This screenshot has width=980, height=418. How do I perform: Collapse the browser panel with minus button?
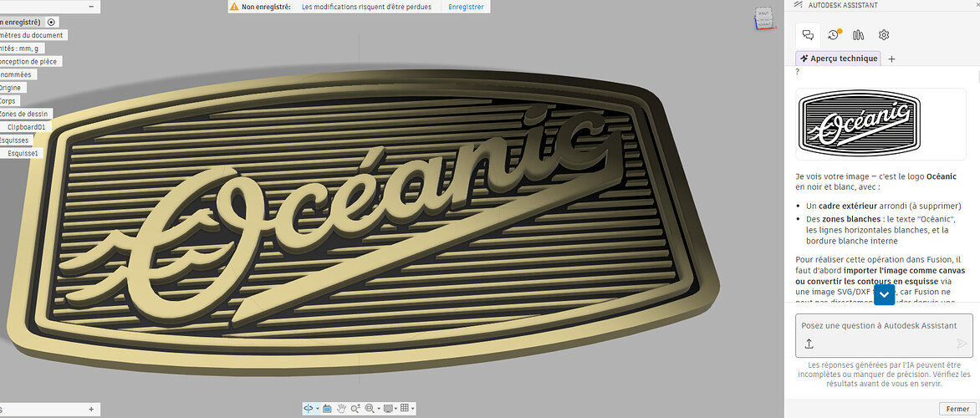pos(91,6)
